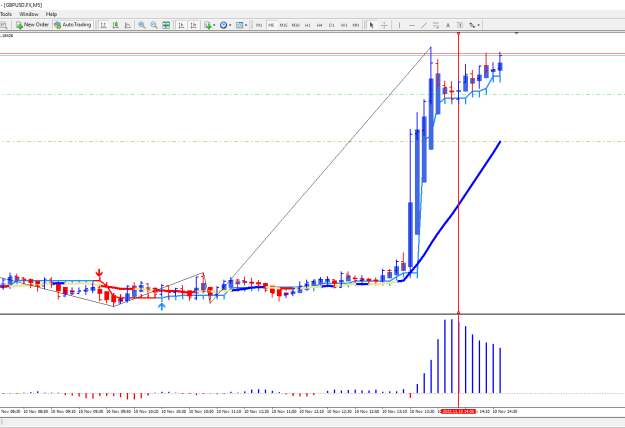625x428 pixels.
Task: Toggle chart shift from right border
Action: click(193, 25)
